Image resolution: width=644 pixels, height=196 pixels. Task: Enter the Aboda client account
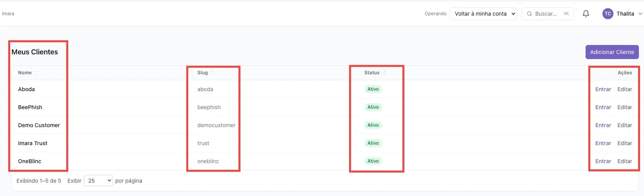(603, 89)
